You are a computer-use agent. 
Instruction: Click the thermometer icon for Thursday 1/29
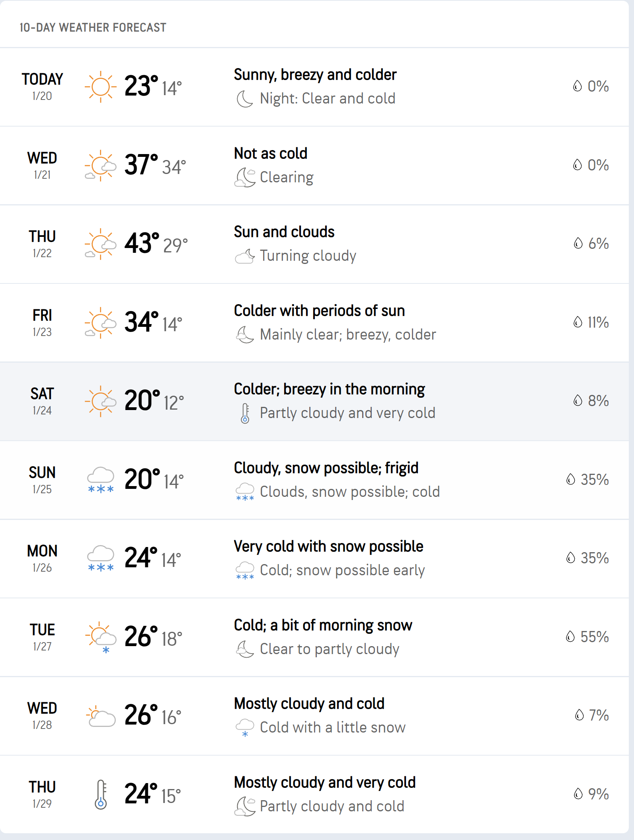coord(101,794)
